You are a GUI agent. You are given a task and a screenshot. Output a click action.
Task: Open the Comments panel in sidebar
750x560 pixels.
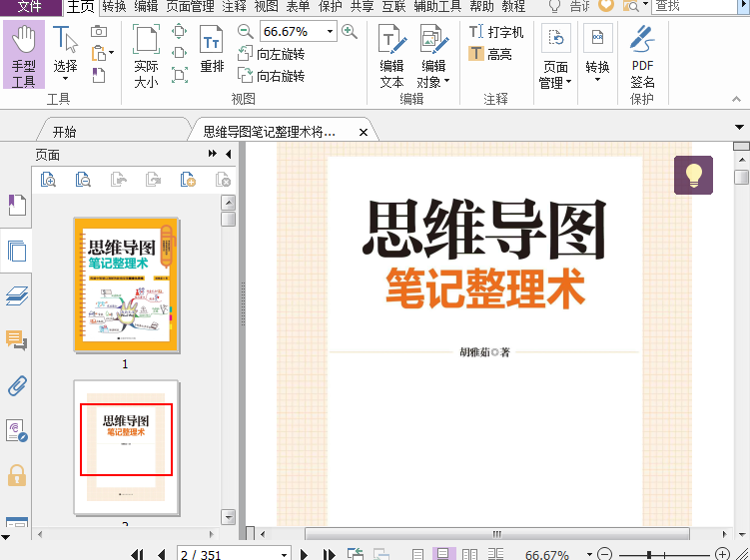click(x=17, y=340)
